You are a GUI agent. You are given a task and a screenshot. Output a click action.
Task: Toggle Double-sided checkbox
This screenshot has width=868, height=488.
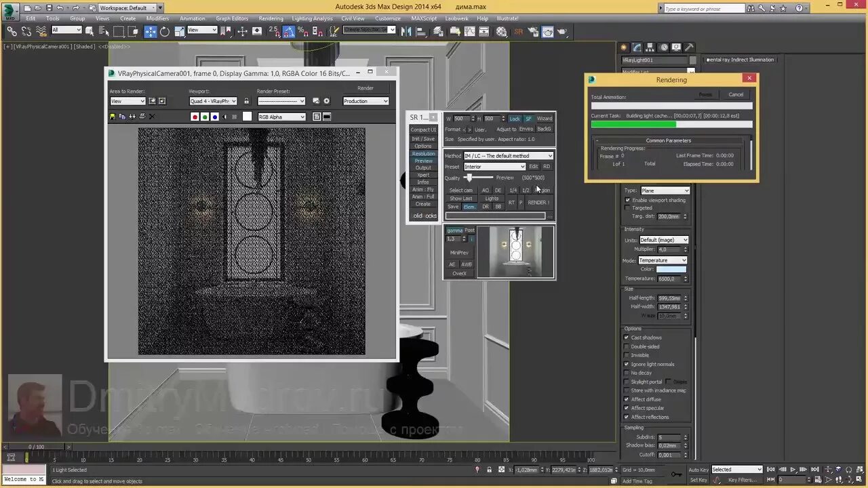click(x=627, y=346)
